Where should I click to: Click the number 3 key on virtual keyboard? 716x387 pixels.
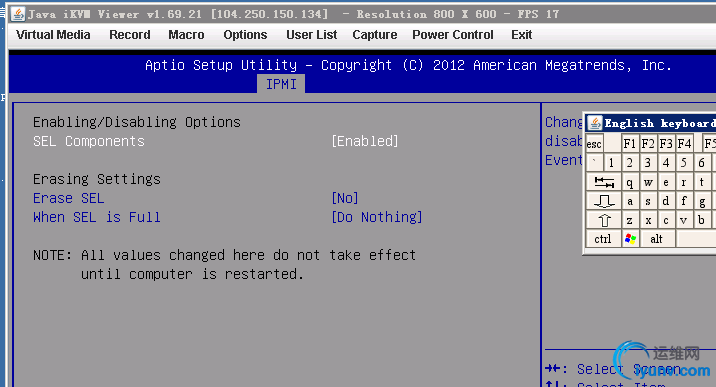tap(648, 162)
